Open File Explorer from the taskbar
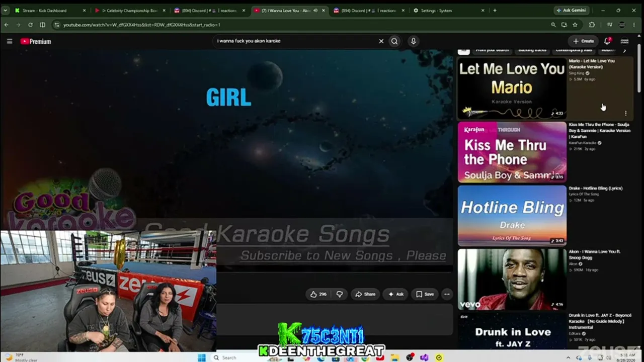 [395, 357]
